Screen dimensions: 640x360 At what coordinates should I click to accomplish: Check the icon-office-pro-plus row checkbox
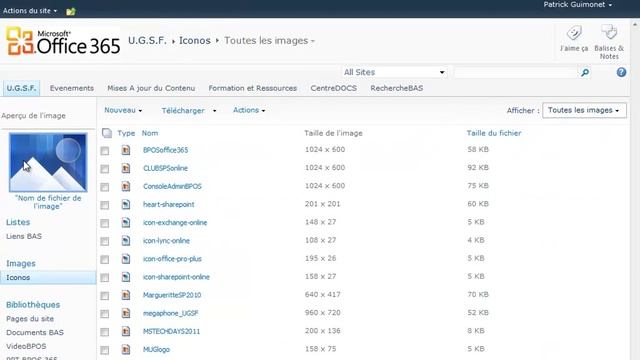click(105, 260)
